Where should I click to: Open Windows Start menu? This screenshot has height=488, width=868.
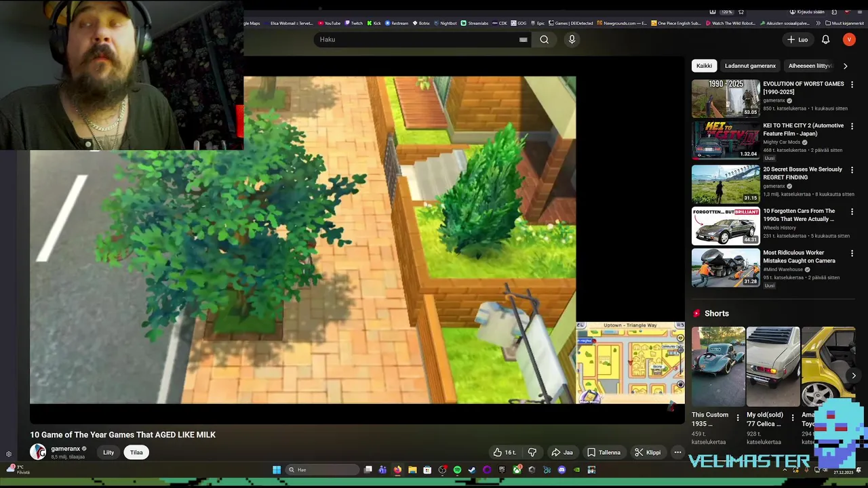coord(277,470)
